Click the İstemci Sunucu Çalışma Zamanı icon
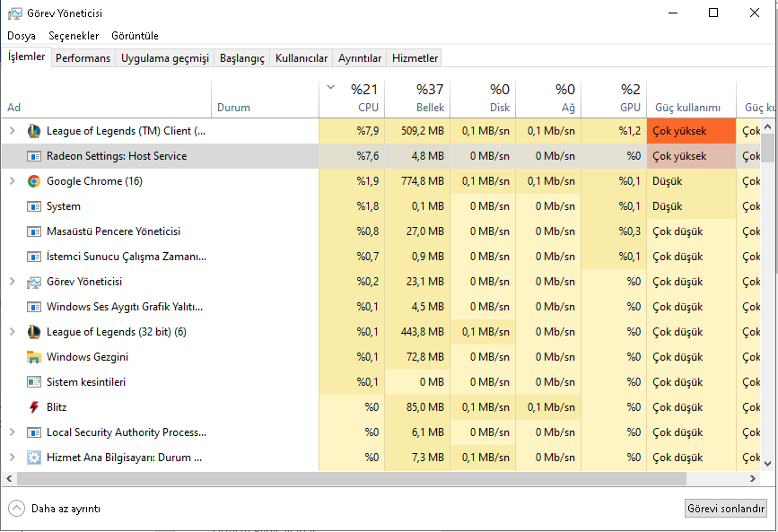This screenshot has height=532, width=778. [x=34, y=257]
